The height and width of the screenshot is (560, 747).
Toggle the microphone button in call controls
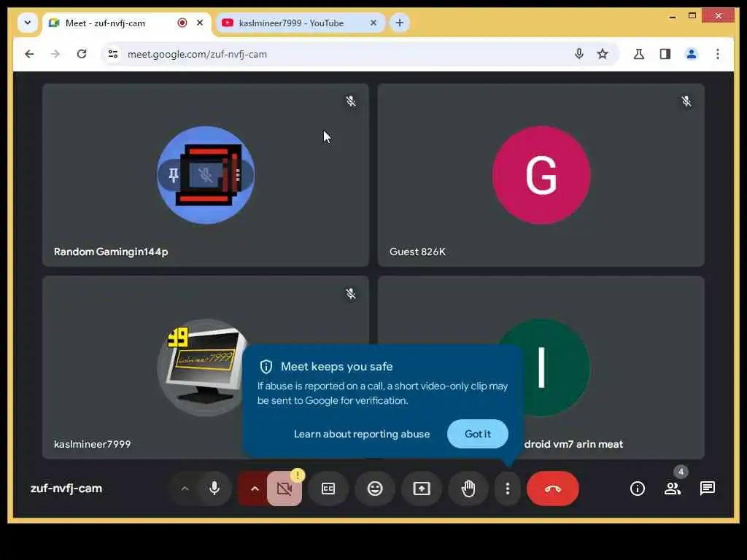214,488
